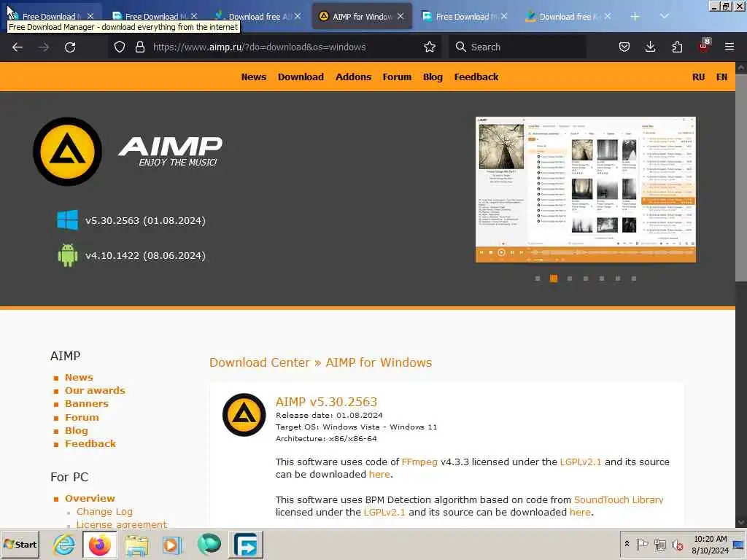Show hidden system tray icons
The height and width of the screenshot is (560, 747).
627,544
